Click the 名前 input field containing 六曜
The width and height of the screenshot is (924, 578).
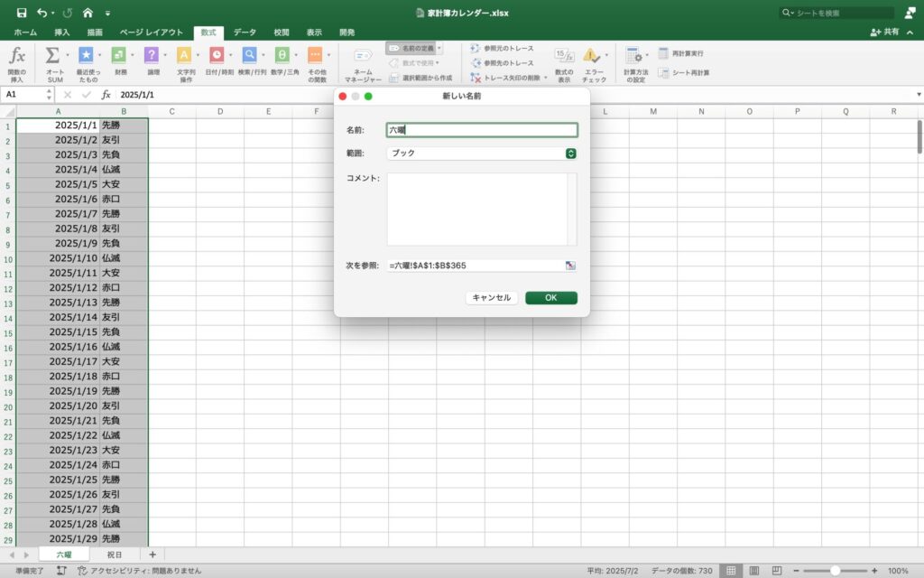482,130
